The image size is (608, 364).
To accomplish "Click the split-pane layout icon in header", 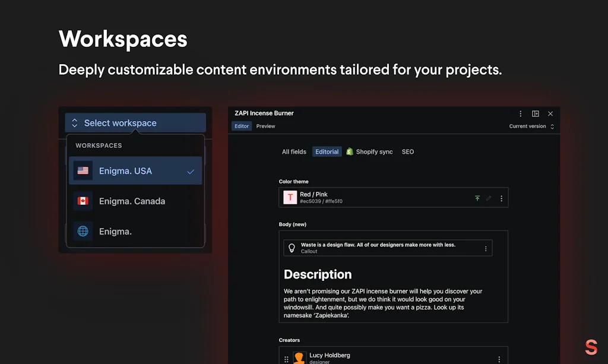I will 536,113.
